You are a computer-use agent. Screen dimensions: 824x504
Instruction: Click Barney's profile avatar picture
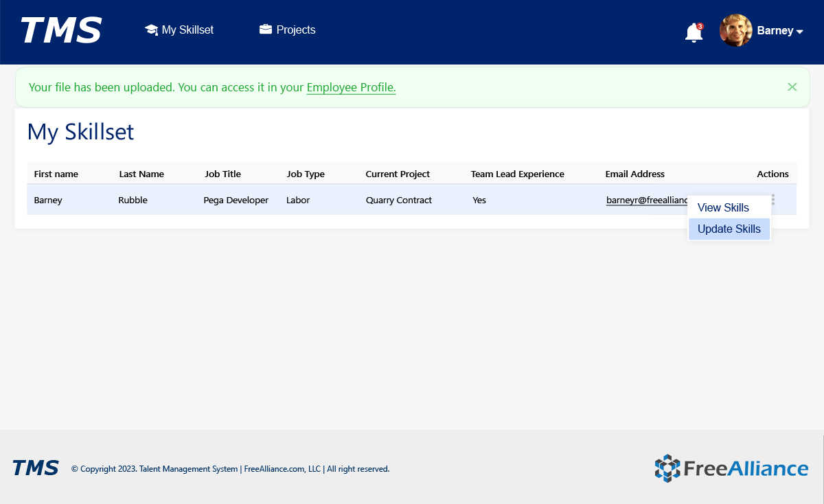[x=735, y=31]
